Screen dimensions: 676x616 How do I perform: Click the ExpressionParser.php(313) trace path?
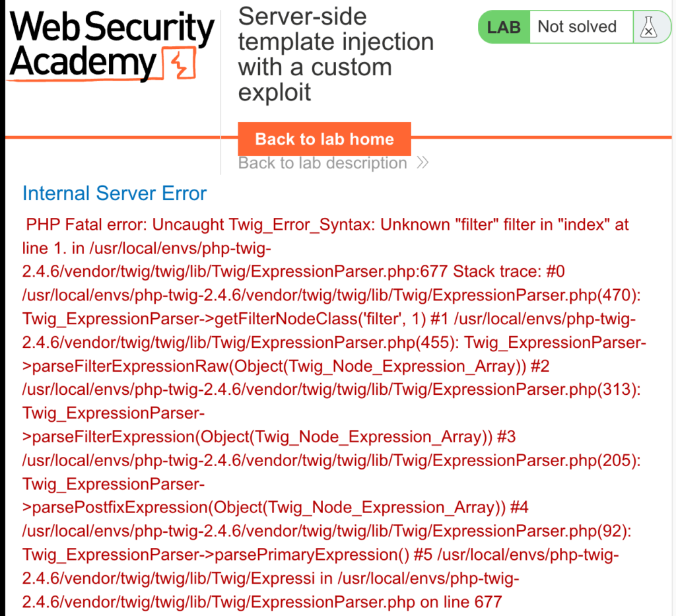pyautogui.click(x=331, y=390)
